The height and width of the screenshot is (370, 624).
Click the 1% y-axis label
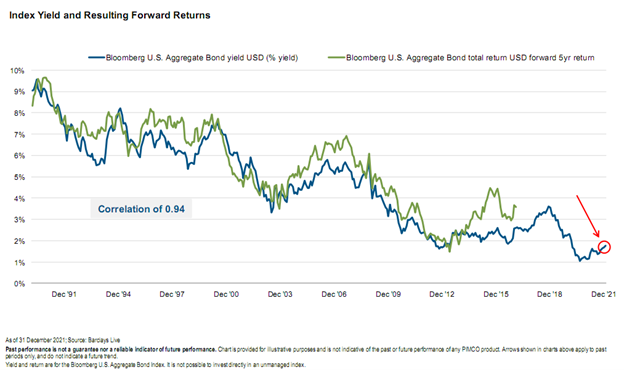[19, 263]
